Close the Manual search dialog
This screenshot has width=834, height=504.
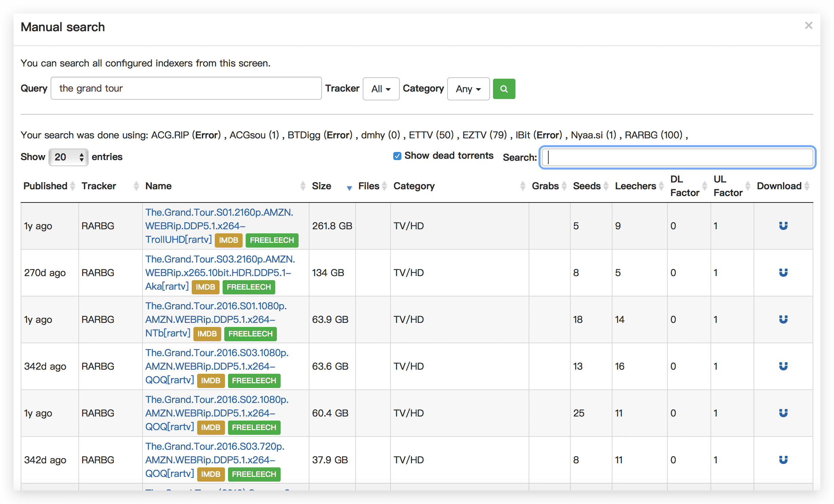pyautogui.click(x=809, y=25)
